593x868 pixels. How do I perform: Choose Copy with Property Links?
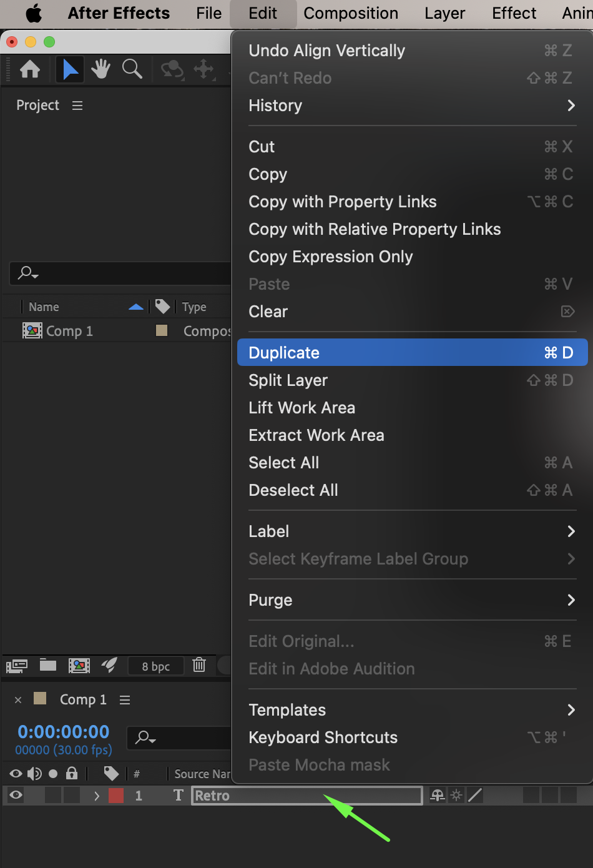pos(412,202)
